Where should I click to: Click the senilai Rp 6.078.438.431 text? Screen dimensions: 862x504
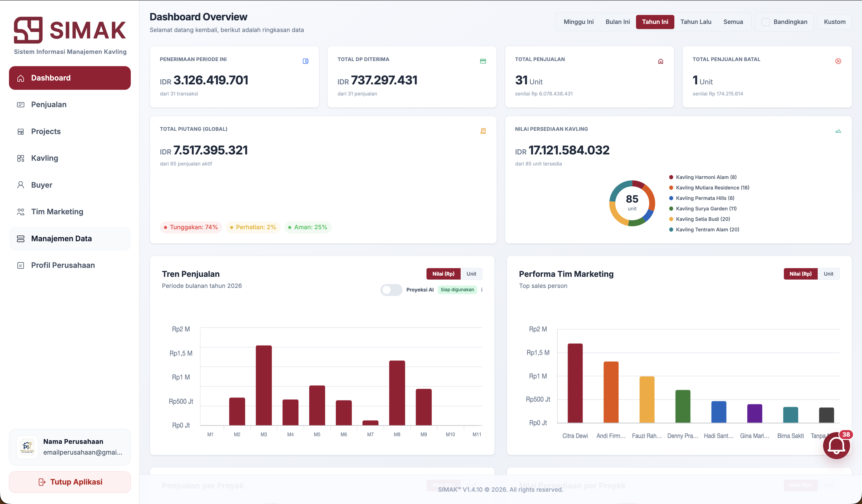pos(544,94)
